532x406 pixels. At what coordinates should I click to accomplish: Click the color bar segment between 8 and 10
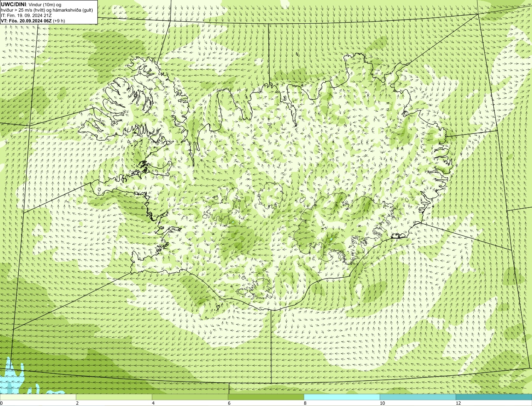[x=342, y=397]
